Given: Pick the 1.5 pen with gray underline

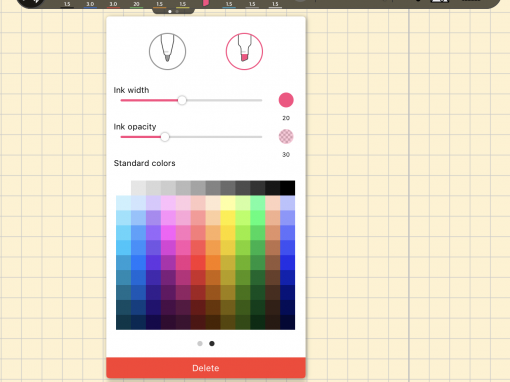Looking at the screenshot, I should point(252,4).
